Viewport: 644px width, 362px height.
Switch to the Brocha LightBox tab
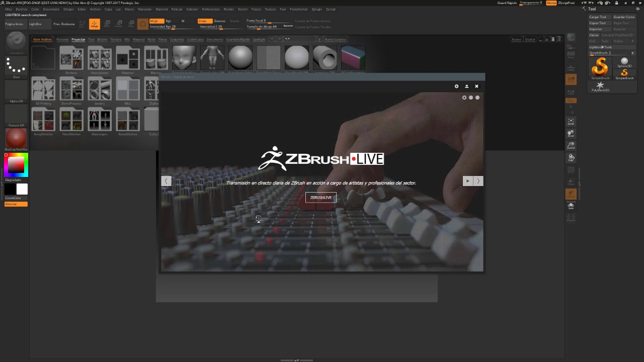pyautogui.click(x=102, y=39)
